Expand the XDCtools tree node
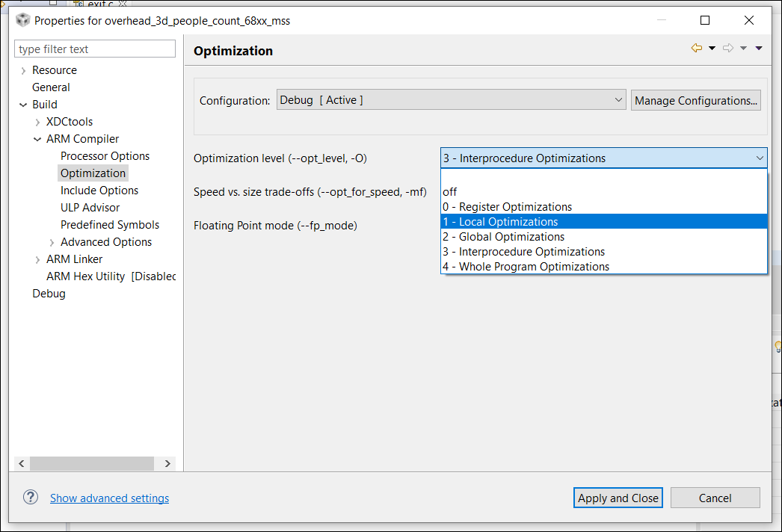 click(37, 122)
